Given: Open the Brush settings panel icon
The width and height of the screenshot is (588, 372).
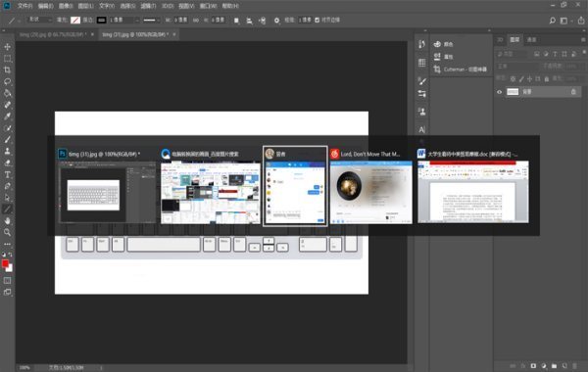Looking at the screenshot, I should coord(421,81).
